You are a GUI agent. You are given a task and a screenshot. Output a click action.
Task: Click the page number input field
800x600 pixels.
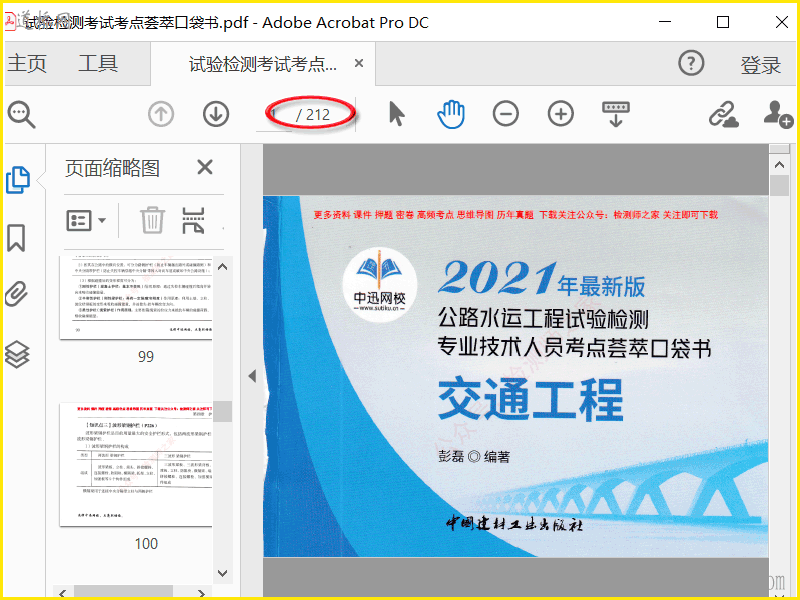tap(274, 115)
